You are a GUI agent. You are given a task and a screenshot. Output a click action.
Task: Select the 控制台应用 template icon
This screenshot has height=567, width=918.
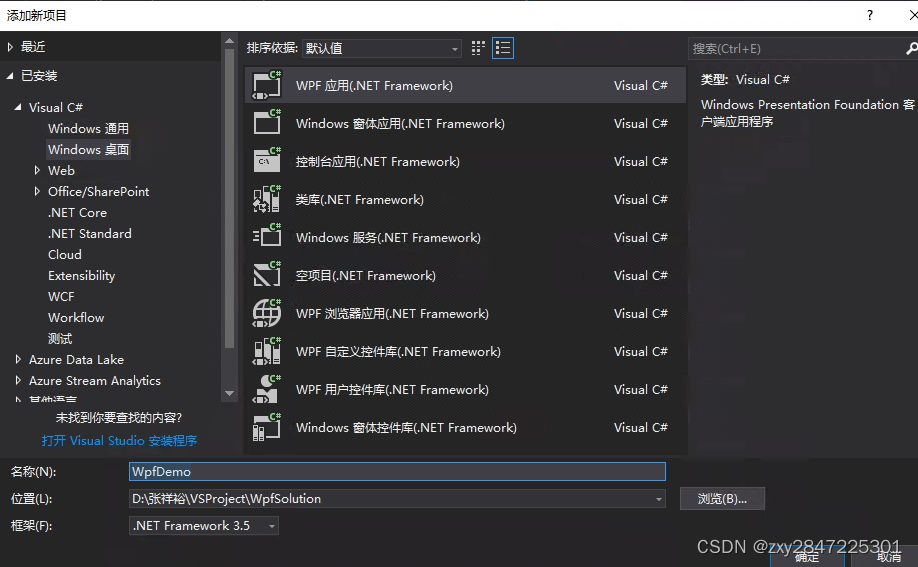pos(267,162)
